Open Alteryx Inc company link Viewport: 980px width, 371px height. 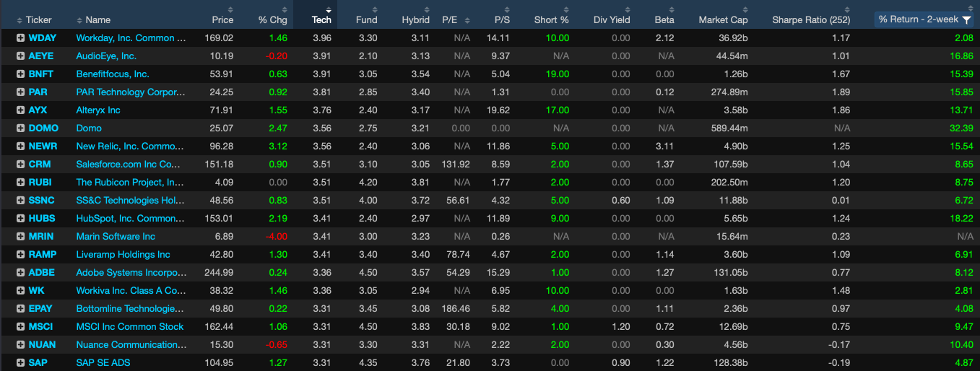pos(98,110)
